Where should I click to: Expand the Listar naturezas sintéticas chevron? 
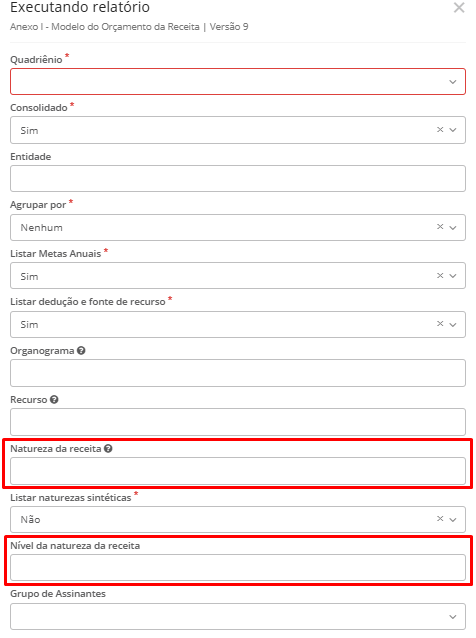[x=453, y=520]
